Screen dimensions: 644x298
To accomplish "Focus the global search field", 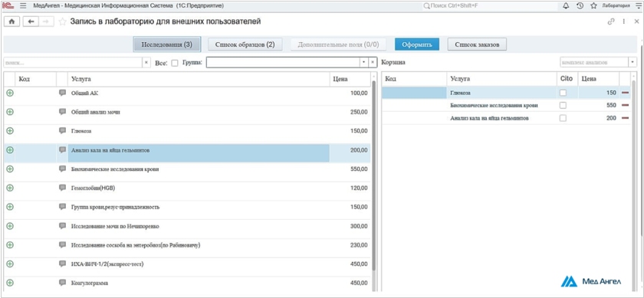I will [x=490, y=6].
